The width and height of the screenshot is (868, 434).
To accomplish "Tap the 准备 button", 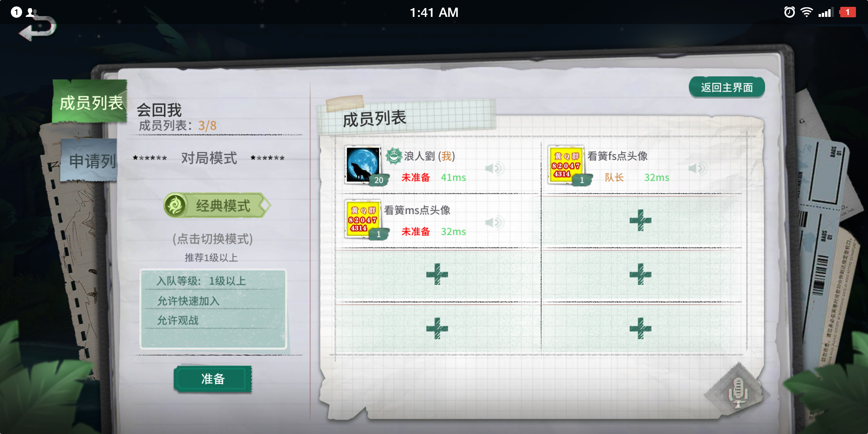I will tap(213, 379).
